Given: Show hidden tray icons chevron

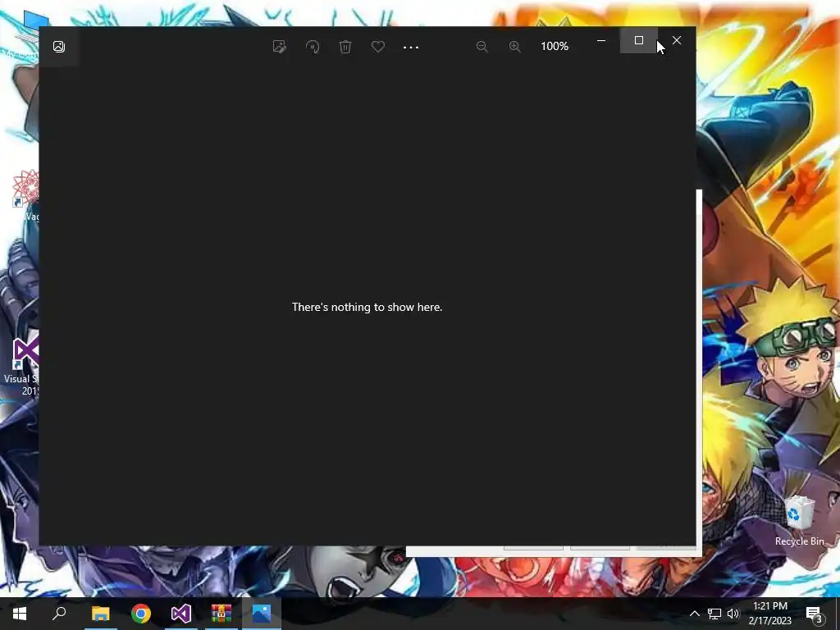Looking at the screenshot, I should (x=694, y=614).
